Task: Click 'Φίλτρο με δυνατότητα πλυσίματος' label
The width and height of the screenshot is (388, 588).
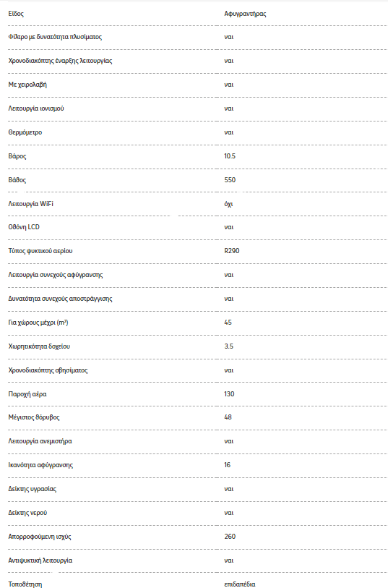Action: (x=55, y=37)
